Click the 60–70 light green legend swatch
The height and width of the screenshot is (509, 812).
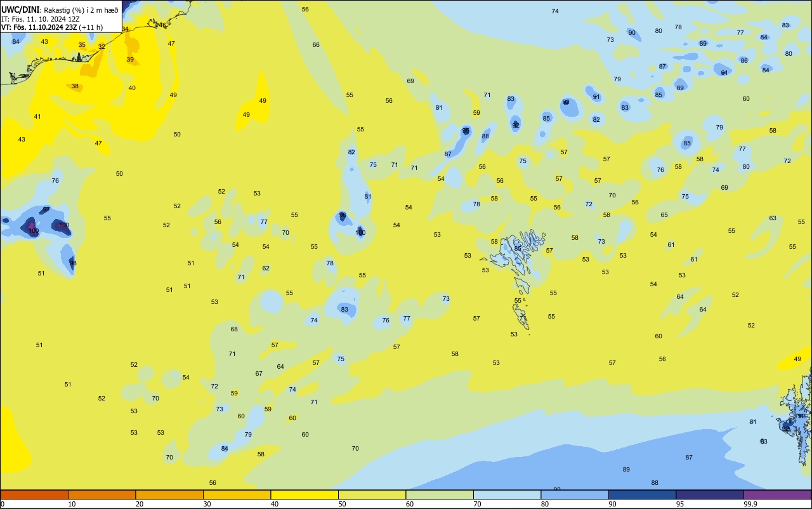click(440, 494)
